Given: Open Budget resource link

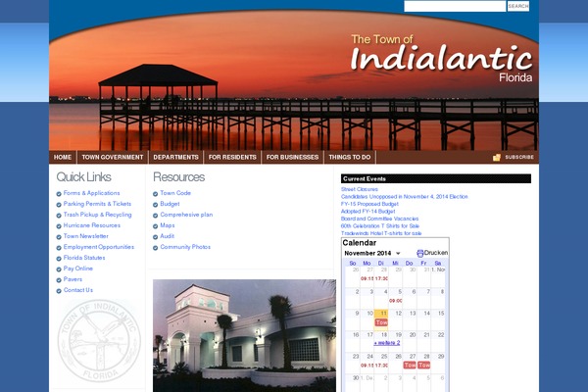Looking at the screenshot, I should (x=170, y=204).
